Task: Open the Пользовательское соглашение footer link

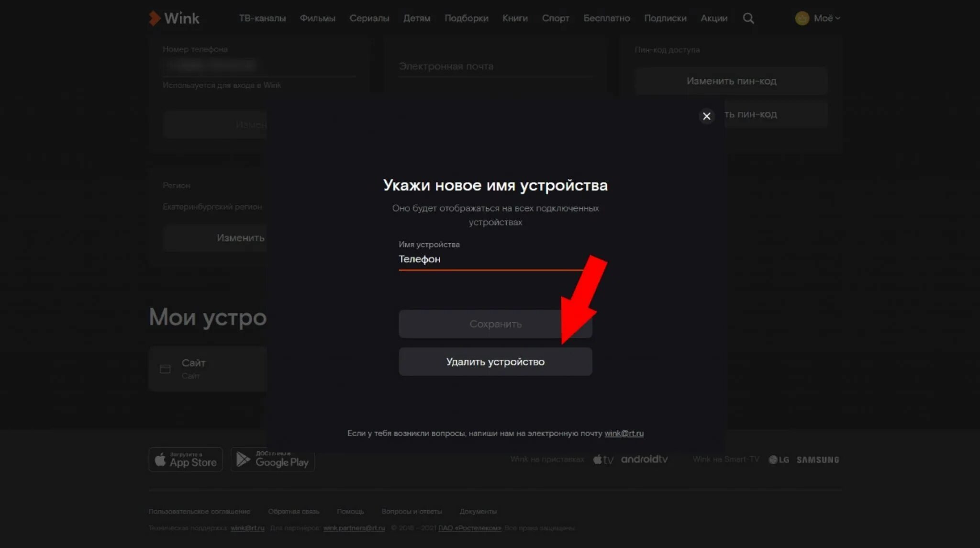Action: (199, 511)
